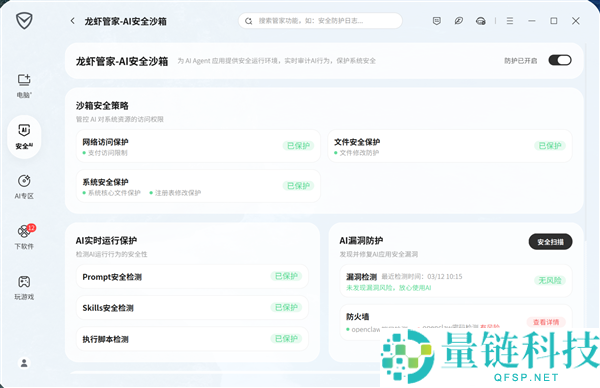Focus the 搜索管家功能 search box
Screen dimensions: 600x388
[320, 21]
